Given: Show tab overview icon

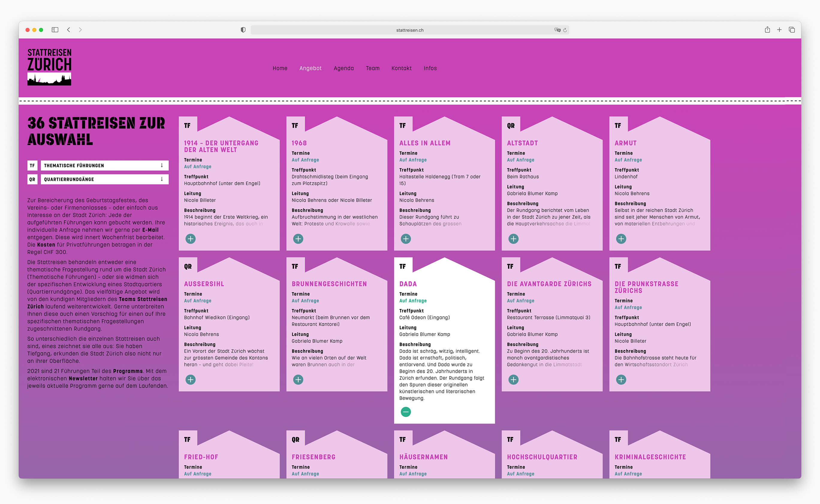Looking at the screenshot, I should (792, 30).
